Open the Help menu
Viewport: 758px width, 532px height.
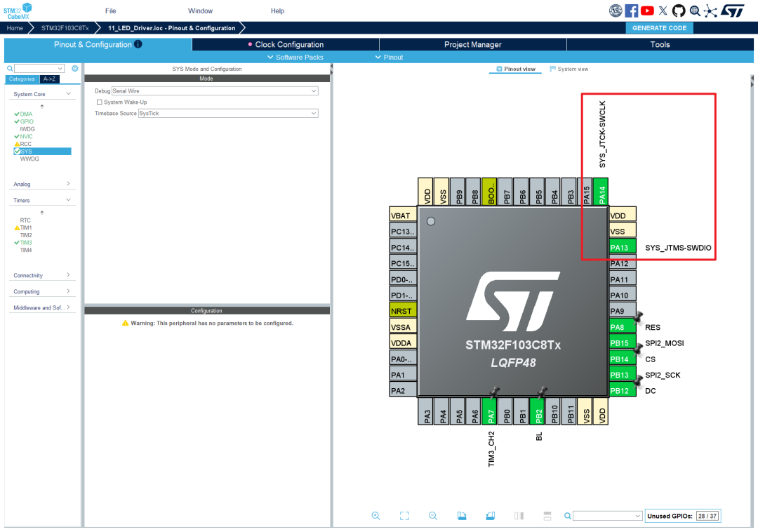(x=277, y=11)
